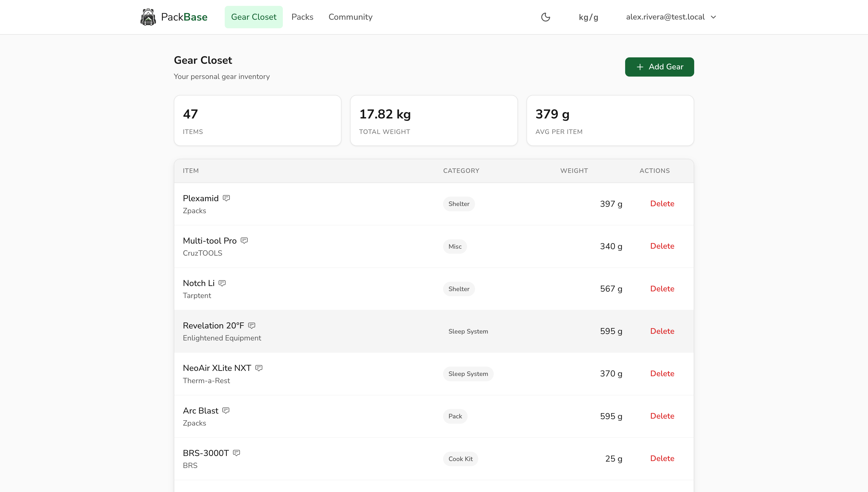Screen dimensions: 868x492
Task: Open the note icon beside Multi-tool Pro
Action: [244, 241]
